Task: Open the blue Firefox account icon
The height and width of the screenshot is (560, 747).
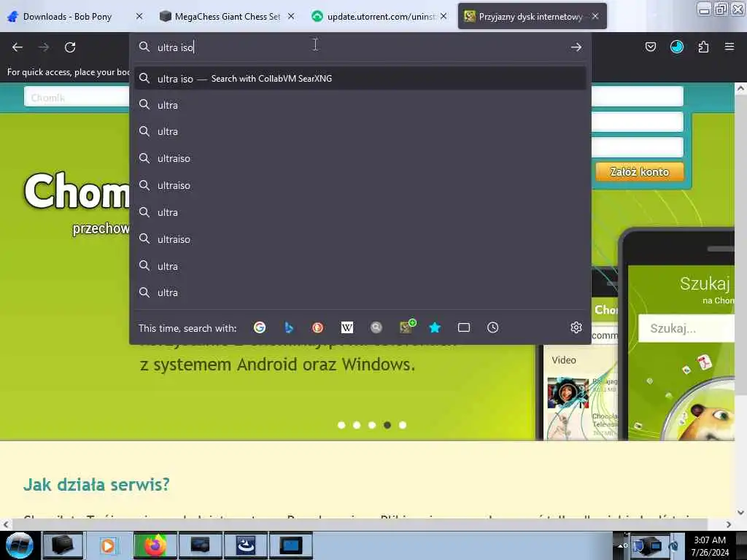Action: coord(676,47)
